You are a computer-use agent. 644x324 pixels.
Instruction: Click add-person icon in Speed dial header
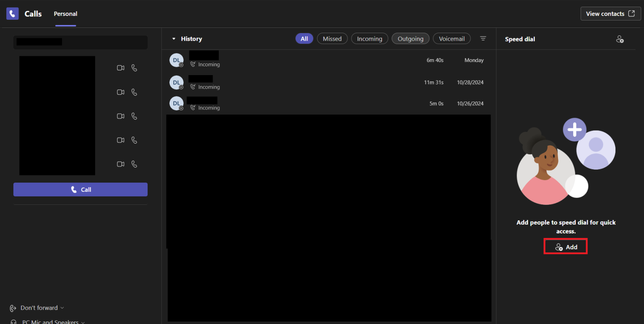tap(620, 39)
